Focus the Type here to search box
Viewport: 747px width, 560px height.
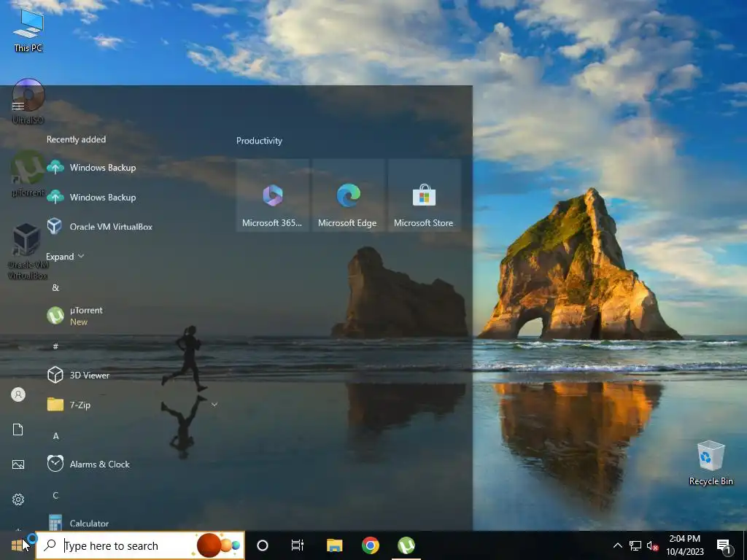point(140,545)
